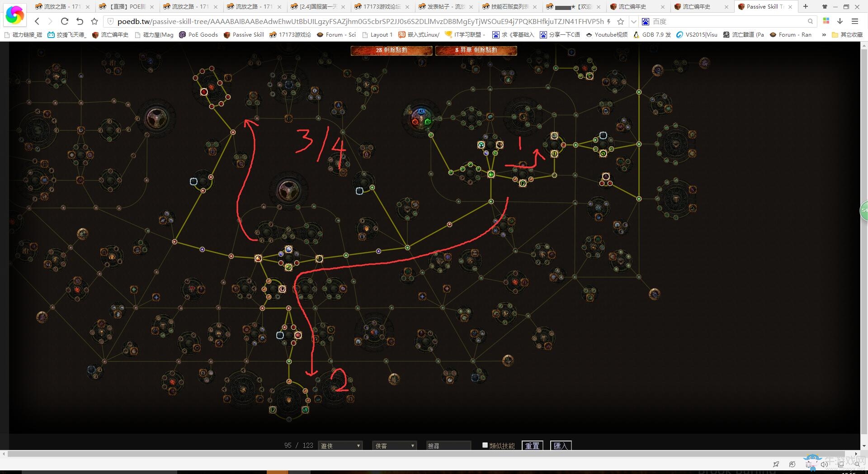Expand address bar history dropdown
The height and width of the screenshot is (474, 868).
(634, 21)
